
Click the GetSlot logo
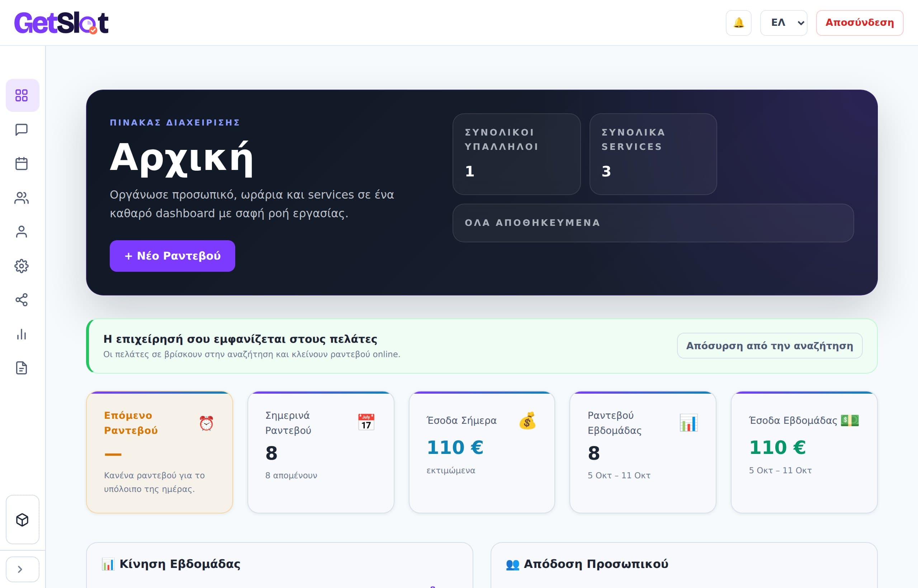click(x=61, y=23)
